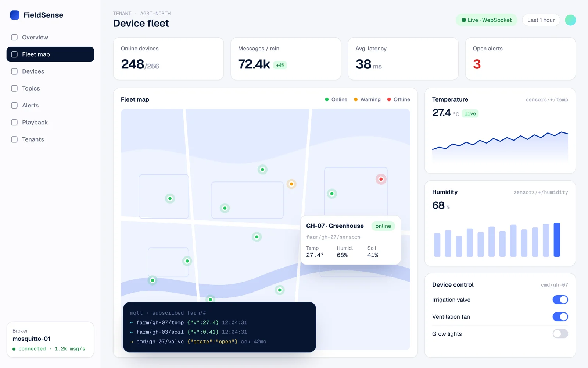The width and height of the screenshot is (588, 368).
Task: Click the Offline legend entry
Action: coord(398,99)
